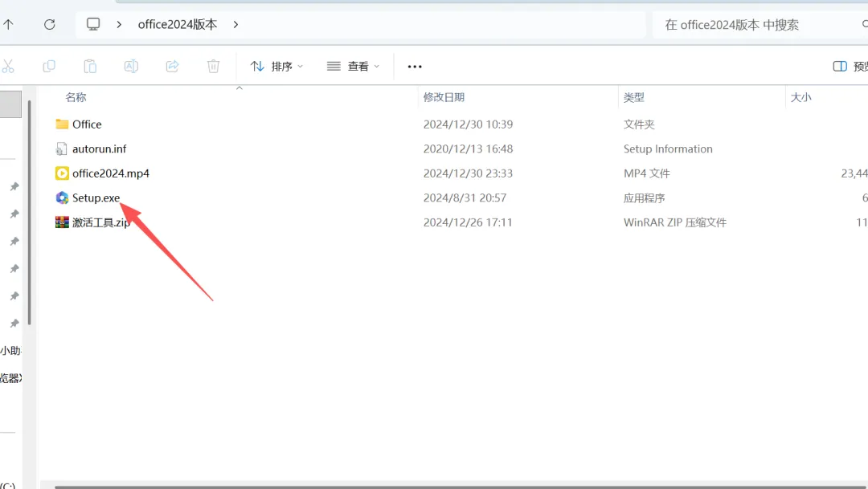The width and height of the screenshot is (868, 489).
Task: Select the Office folder name
Action: click(x=87, y=124)
